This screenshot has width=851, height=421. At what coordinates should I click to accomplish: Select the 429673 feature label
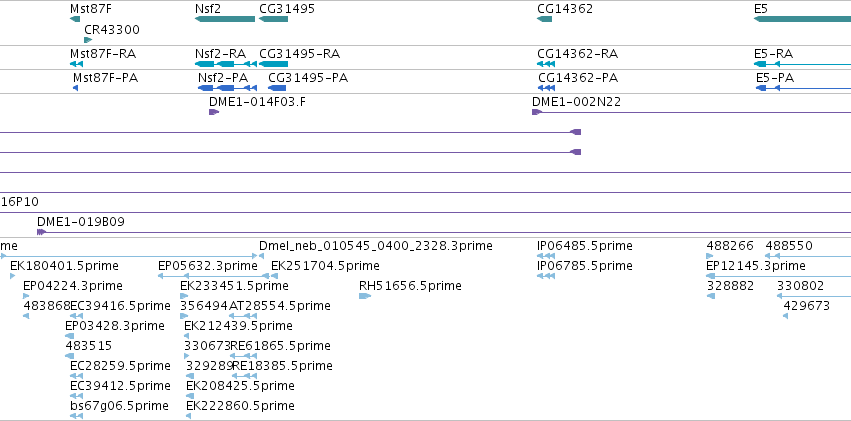tap(806, 305)
